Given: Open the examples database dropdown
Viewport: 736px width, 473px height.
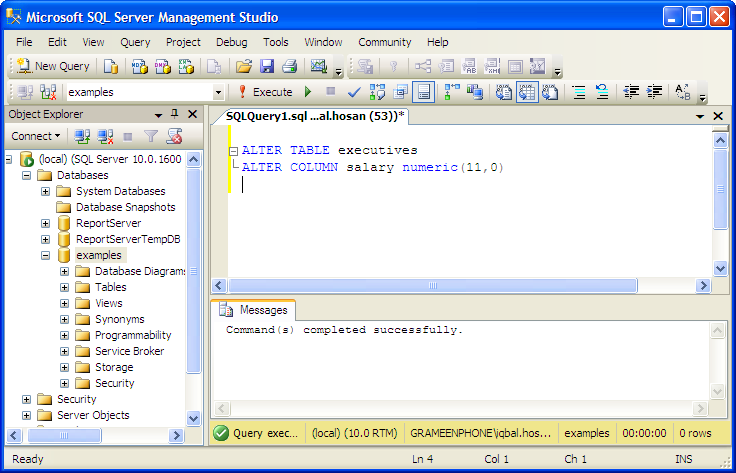Looking at the screenshot, I should [x=218, y=92].
